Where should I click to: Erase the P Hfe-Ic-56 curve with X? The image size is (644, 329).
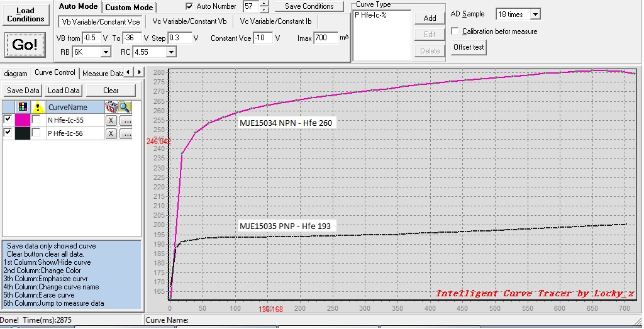(x=111, y=134)
